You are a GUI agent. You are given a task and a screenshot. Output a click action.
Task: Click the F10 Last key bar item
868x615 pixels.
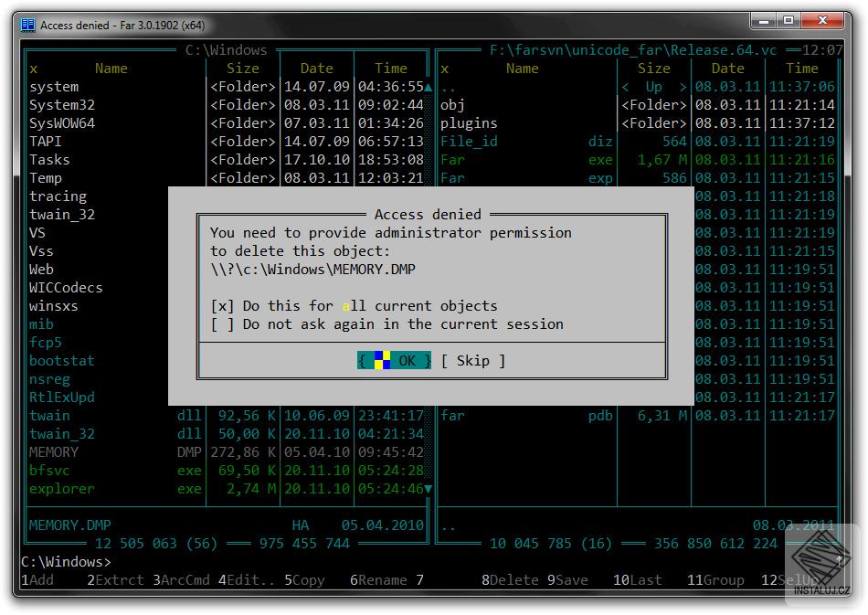point(637,580)
